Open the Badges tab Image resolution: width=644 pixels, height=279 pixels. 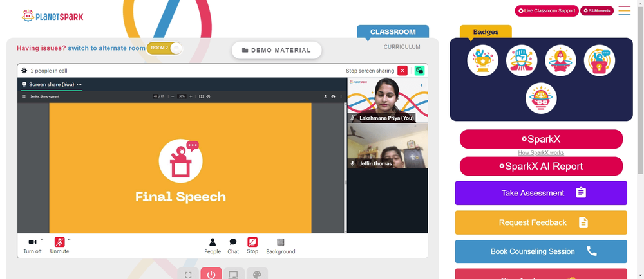click(486, 32)
